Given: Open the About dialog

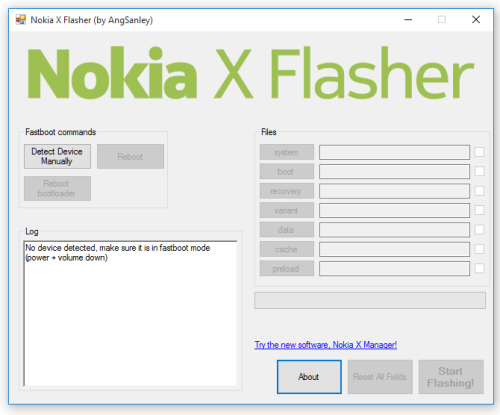Looking at the screenshot, I should [309, 377].
